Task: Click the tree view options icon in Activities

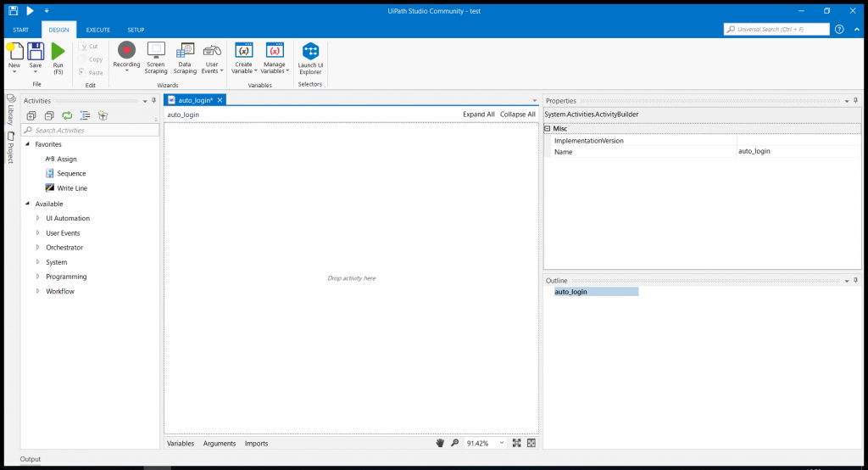Action: click(x=85, y=115)
